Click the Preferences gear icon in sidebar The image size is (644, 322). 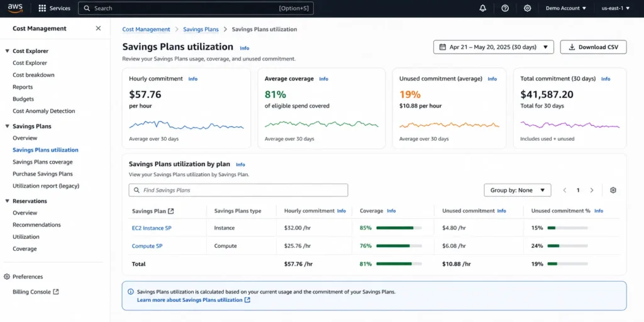(6, 277)
